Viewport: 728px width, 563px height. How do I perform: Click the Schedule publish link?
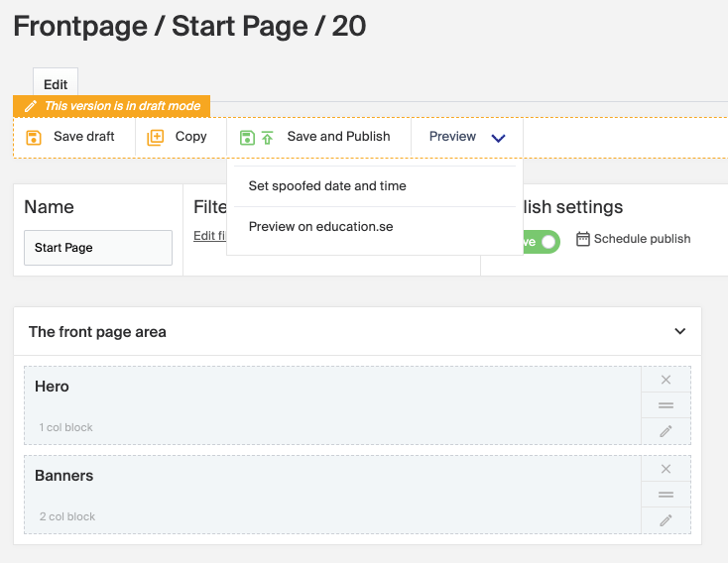pyautogui.click(x=642, y=239)
